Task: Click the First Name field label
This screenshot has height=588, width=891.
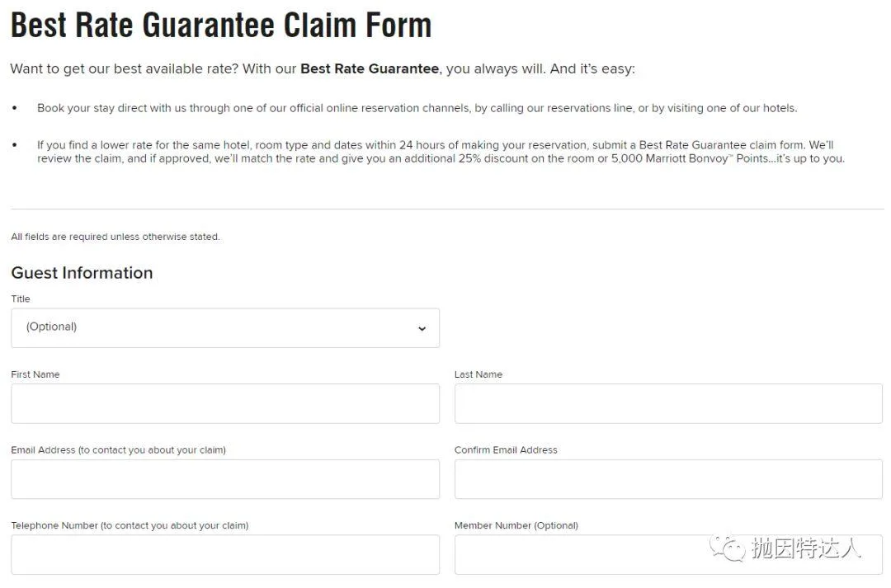Action: (x=35, y=374)
